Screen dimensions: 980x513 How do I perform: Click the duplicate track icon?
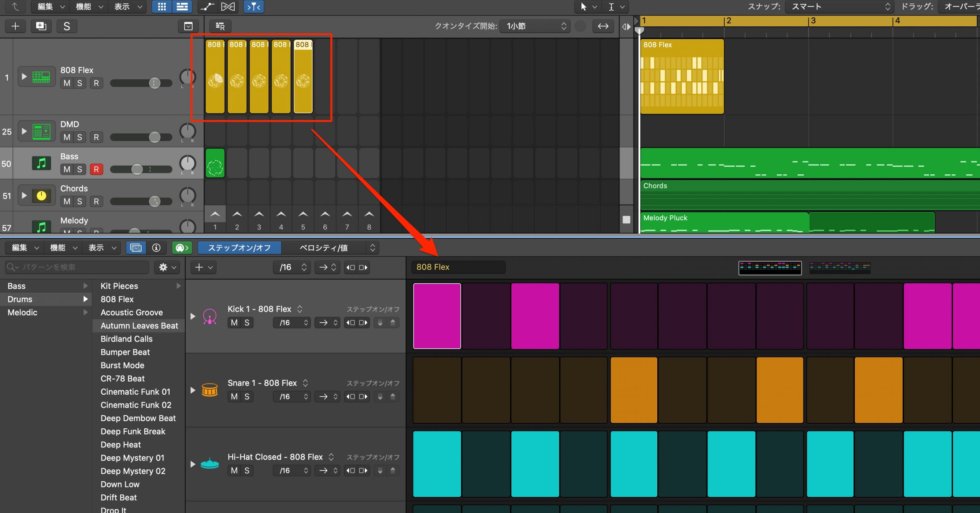point(41,26)
